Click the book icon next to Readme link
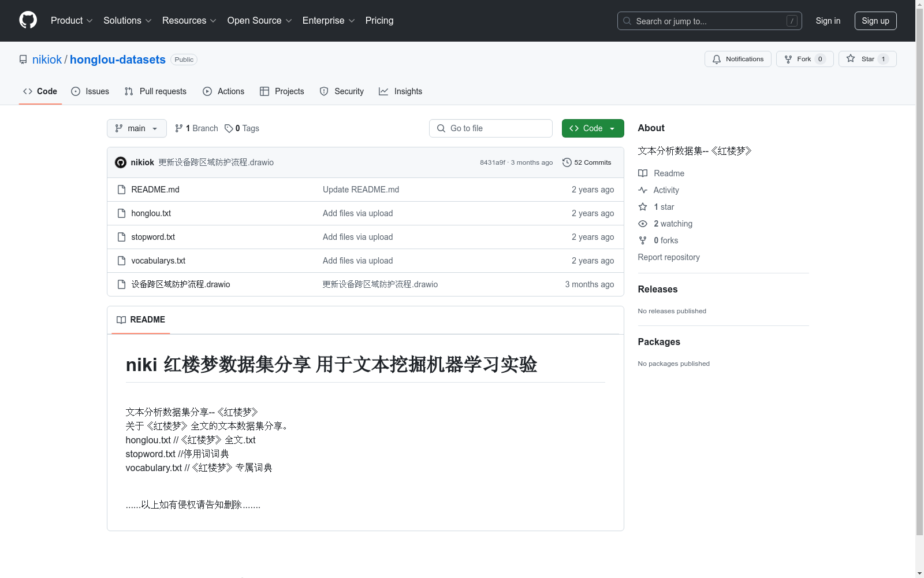This screenshot has height=578, width=924. tap(643, 173)
